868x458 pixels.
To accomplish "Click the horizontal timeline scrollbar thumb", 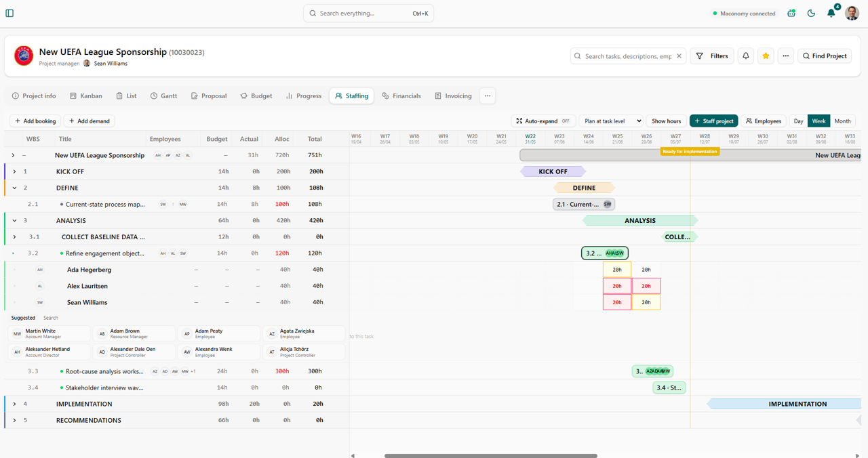I will click(491, 456).
